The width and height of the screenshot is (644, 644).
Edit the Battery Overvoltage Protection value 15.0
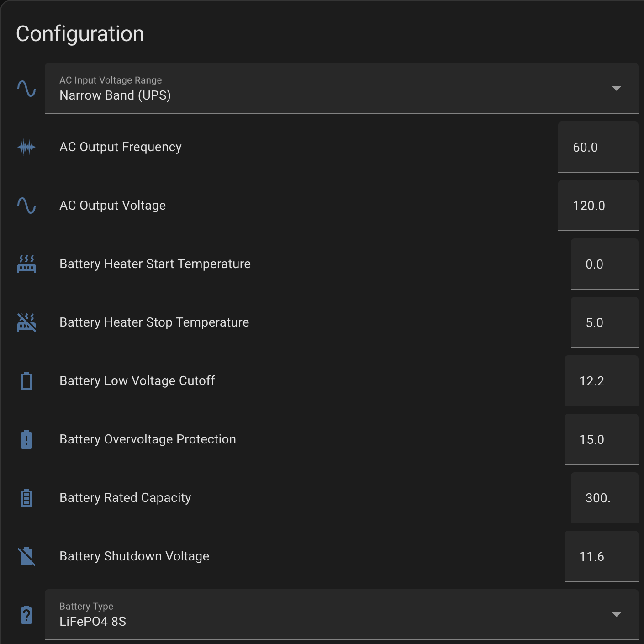point(601,439)
